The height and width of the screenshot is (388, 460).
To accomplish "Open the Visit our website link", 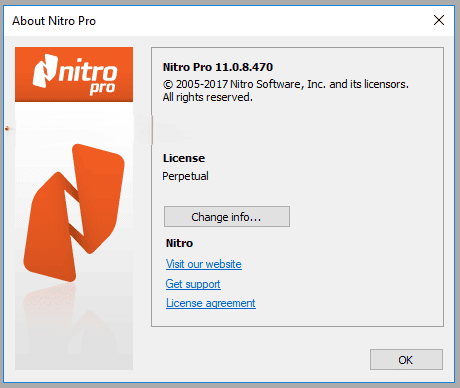I will coord(204,264).
